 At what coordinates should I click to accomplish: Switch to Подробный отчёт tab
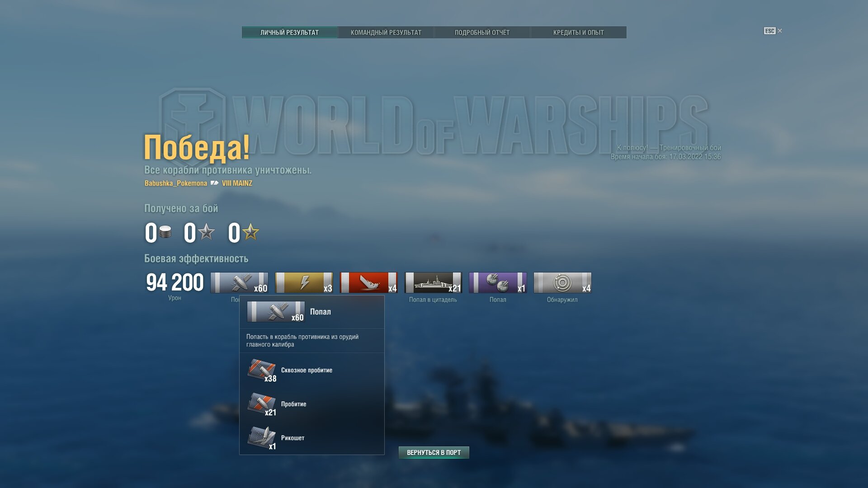click(482, 33)
